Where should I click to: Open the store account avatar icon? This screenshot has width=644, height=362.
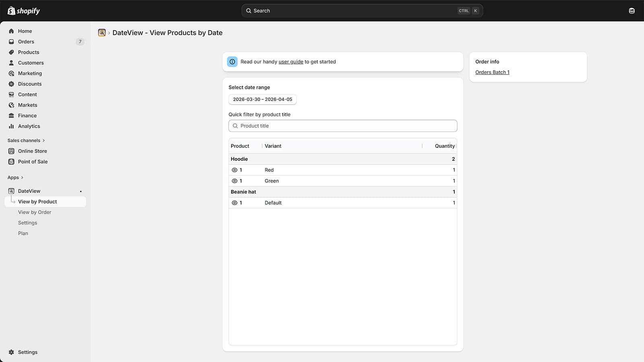tap(632, 11)
